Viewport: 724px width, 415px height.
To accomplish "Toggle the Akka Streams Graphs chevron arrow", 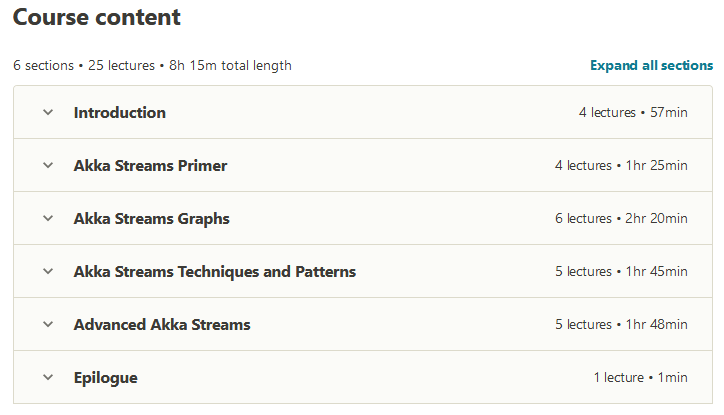I will 47,218.
